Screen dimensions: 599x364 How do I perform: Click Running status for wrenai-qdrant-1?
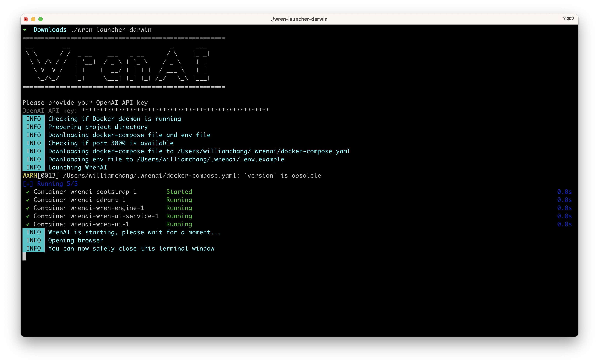(x=179, y=200)
